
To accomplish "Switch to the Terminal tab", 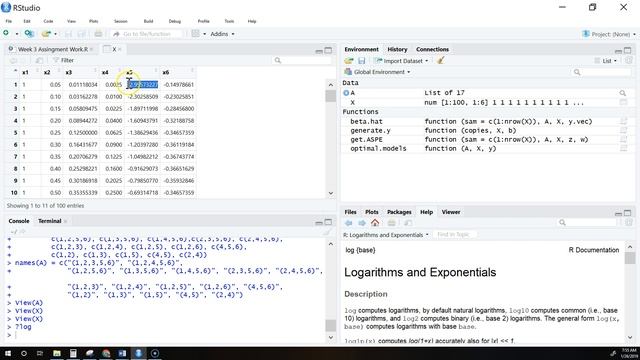I will coord(49,221).
